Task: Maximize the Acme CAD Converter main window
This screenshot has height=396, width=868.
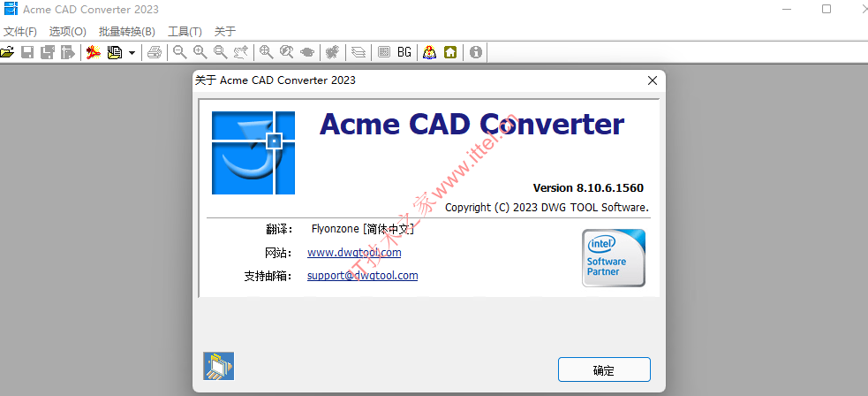Action: pos(826,9)
